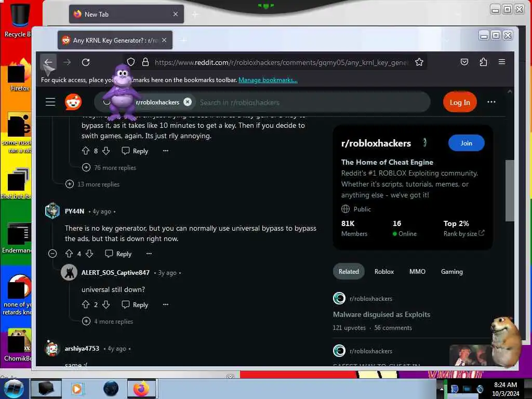Viewport: 532px width, 399px height.
Task: Upvote ALERT_SOS_Captive847's comment
Action: point(86,304)
